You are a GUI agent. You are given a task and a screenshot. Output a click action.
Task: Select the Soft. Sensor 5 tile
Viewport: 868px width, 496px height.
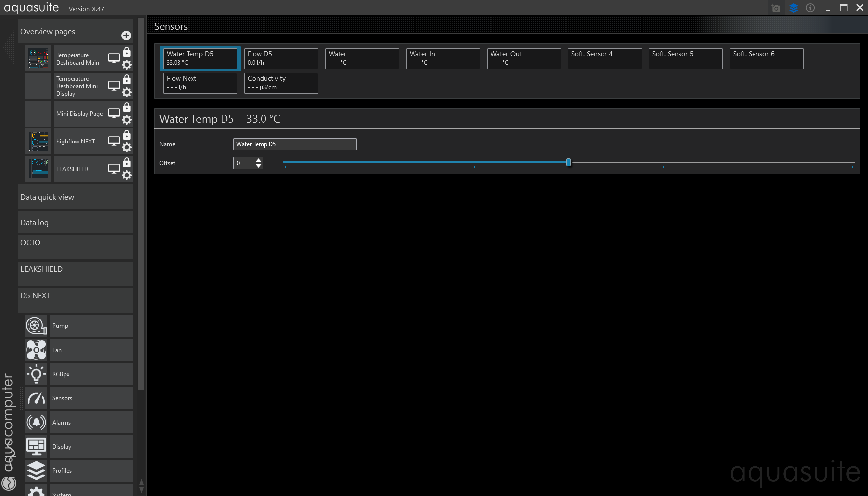(x=686, y=59)
